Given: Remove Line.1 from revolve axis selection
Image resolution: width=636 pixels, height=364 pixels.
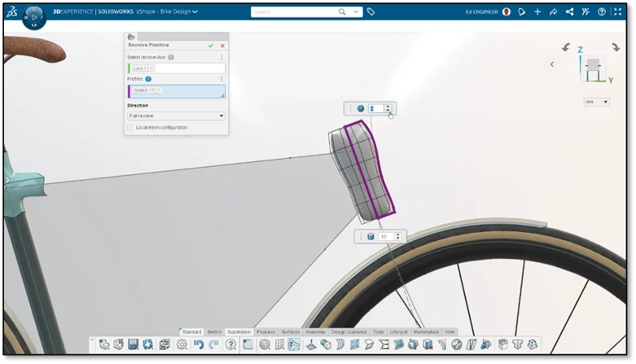Looking at the screenshot, I should pyautogui.click(x=152, y=68).
